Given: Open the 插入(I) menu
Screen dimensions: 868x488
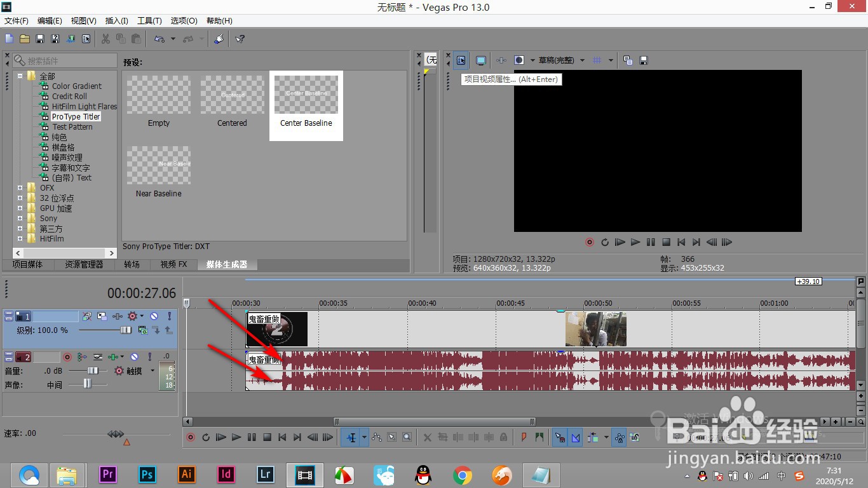Looking at the screenshot, I should pyautogui.click(x=116, y=21).
